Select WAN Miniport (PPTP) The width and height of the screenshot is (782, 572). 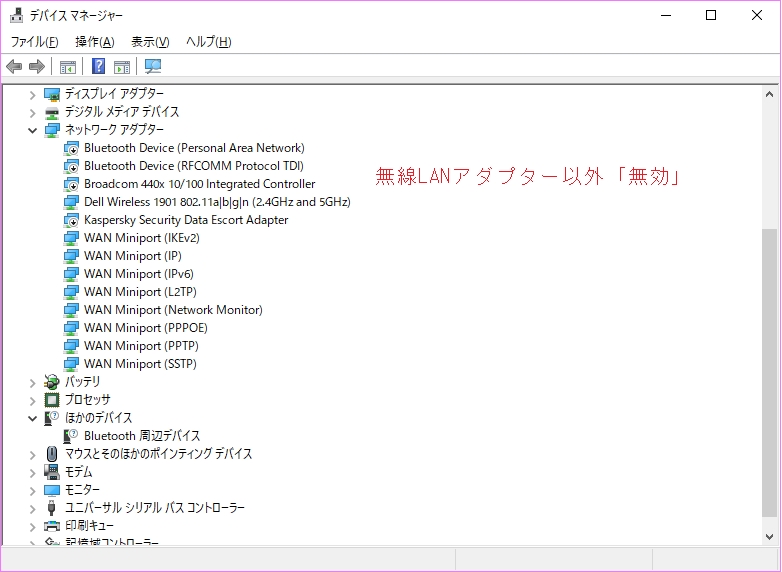click(141, 346)
